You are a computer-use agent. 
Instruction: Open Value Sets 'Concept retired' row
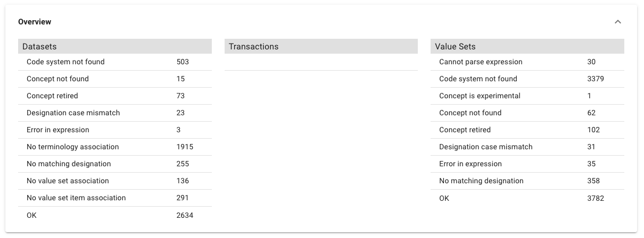click(465, 130)
